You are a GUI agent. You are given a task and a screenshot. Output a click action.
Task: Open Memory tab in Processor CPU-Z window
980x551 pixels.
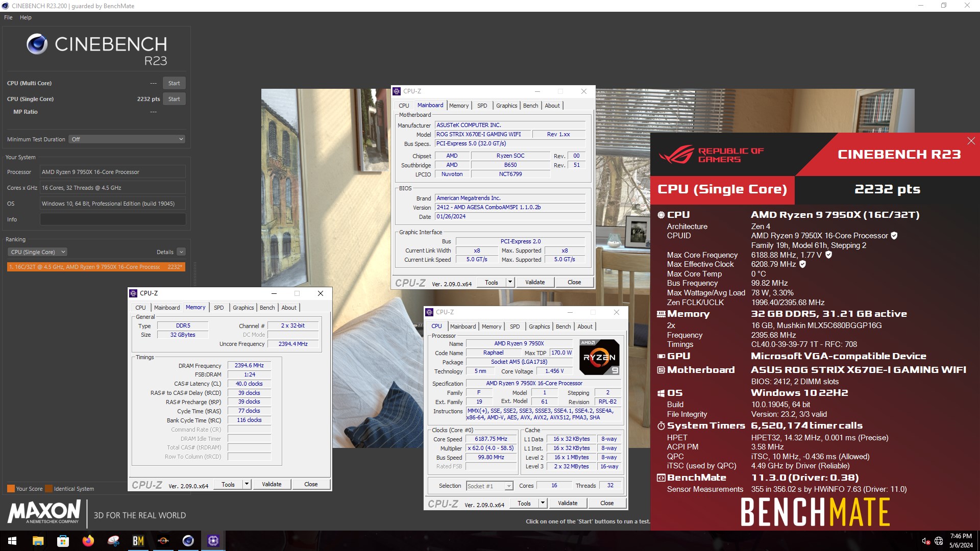tap(491, 327)
